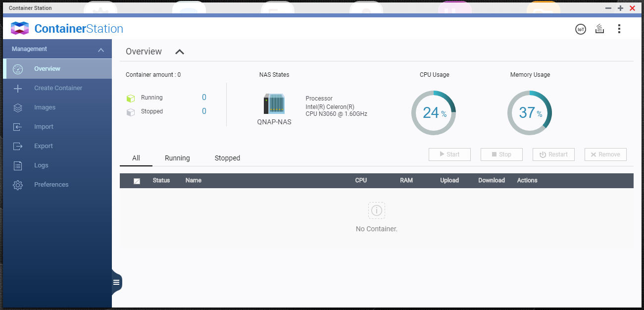Screen dimensions: 644x310
Task: Click the QNAP-NAS device name
Action: 274,122
